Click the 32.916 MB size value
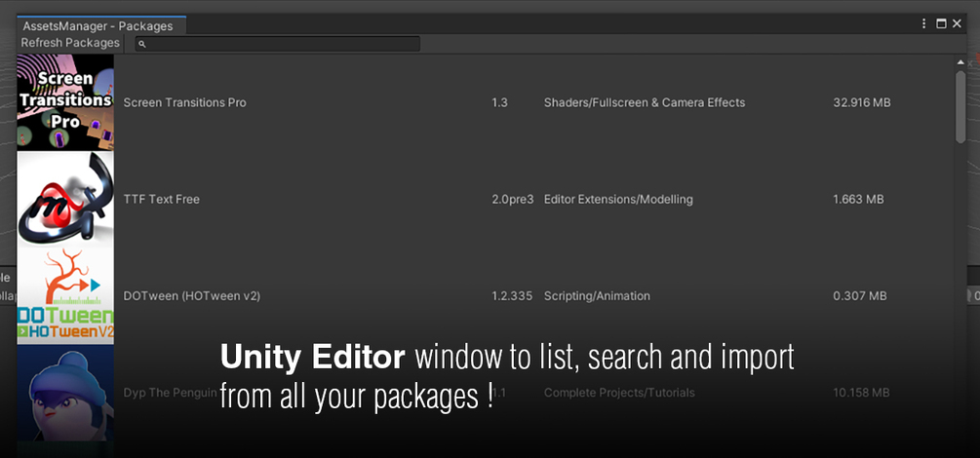The height and width of the screenshot is (458, 980). click(x=862, y=102)
